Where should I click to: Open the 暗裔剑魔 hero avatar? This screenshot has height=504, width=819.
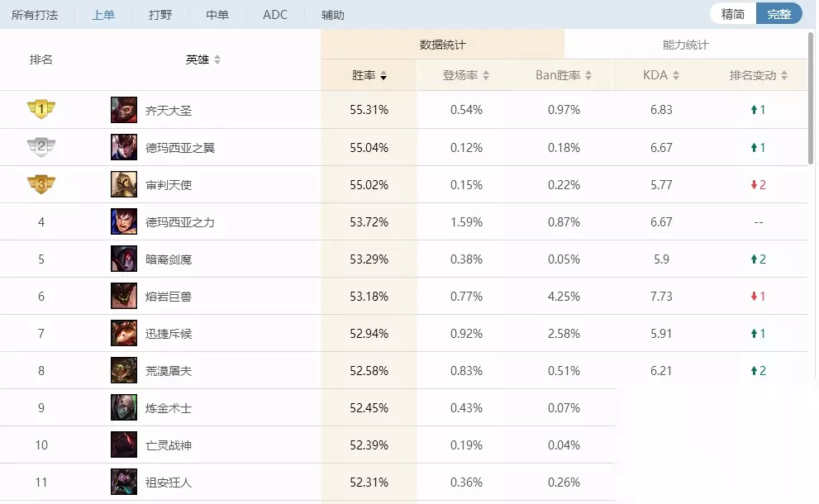point(124,259)
